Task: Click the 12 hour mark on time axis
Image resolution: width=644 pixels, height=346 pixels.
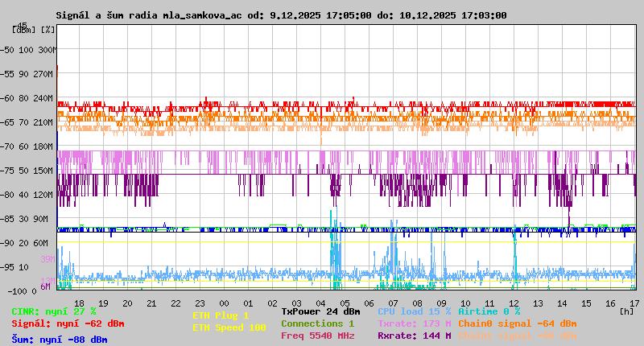Action: point(514,303)
